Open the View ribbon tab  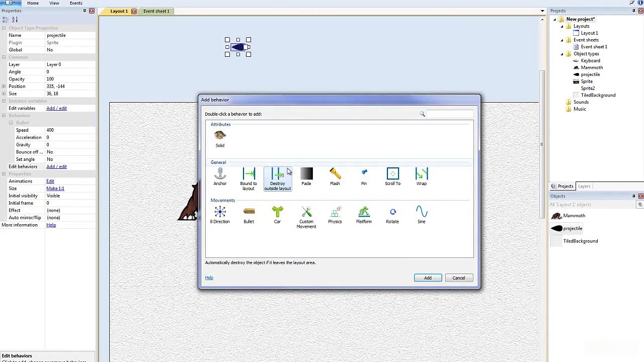pos(54,3)
